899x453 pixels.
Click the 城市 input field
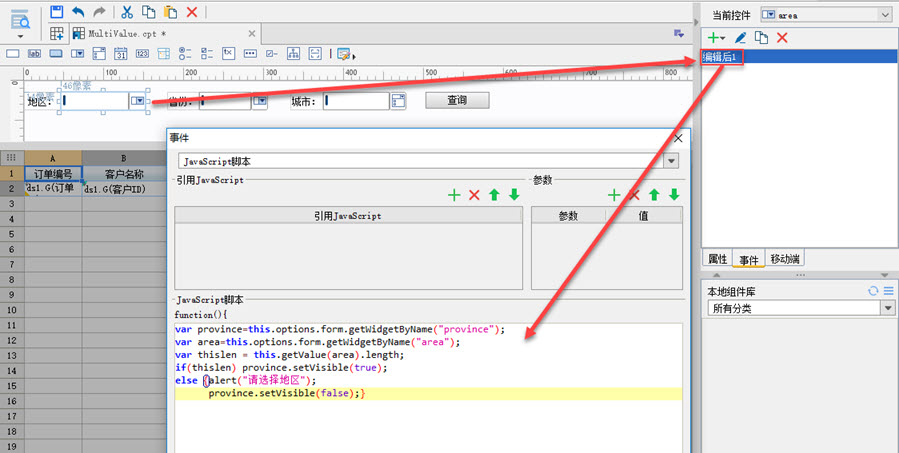tap(356, 101)
